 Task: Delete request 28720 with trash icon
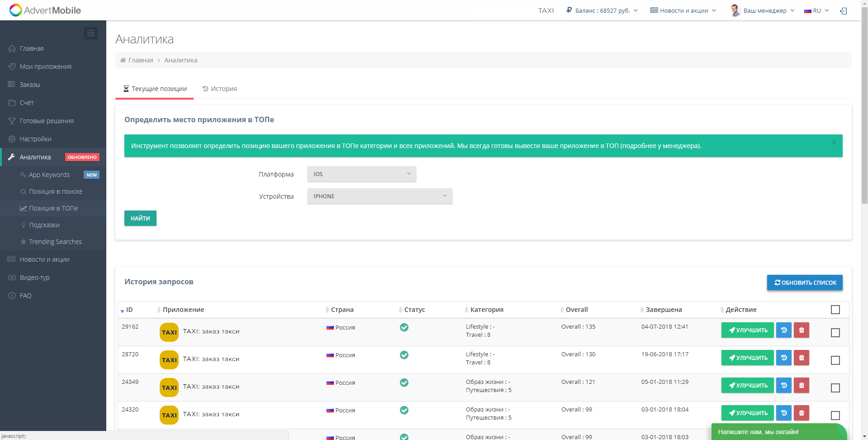(802, 358)
